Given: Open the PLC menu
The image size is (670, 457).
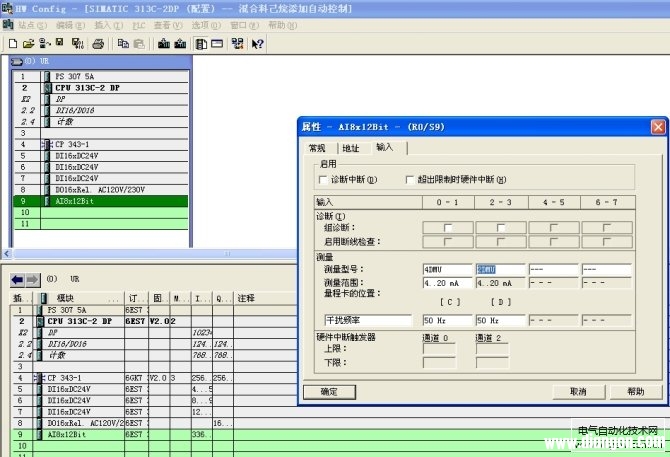Looking at the screenshot, I should [139, 24].
